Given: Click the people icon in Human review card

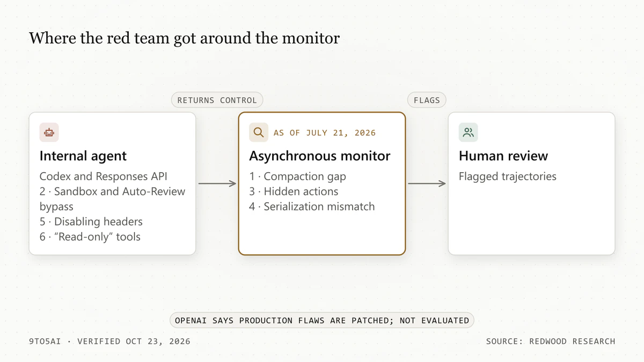Looking at the screenshot, I should click(468, 132).
